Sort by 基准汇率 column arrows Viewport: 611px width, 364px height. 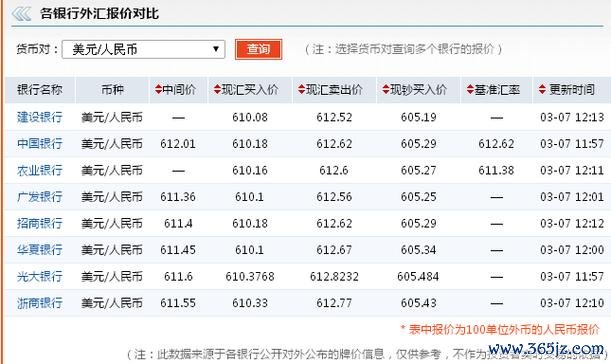click(x=470, y=90)
